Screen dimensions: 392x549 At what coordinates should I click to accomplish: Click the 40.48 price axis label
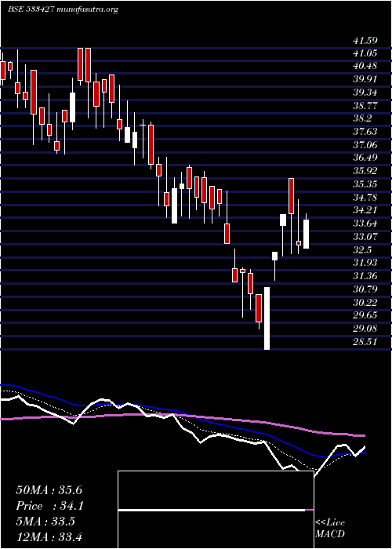point(365,66)
